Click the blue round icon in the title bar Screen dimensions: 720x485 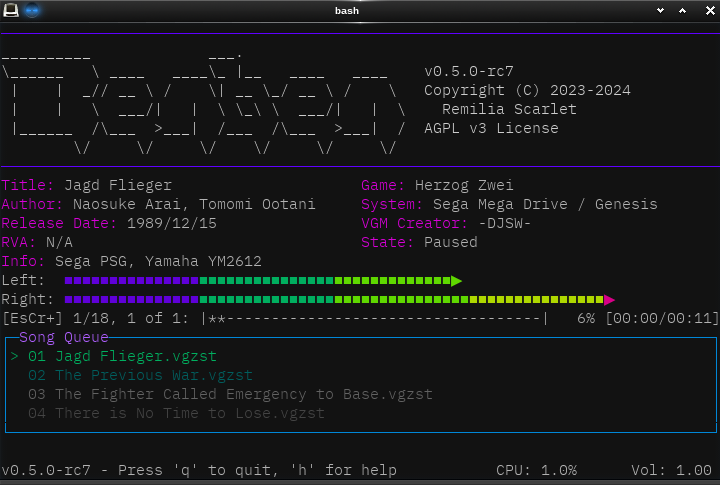click(x=32, y=10)
